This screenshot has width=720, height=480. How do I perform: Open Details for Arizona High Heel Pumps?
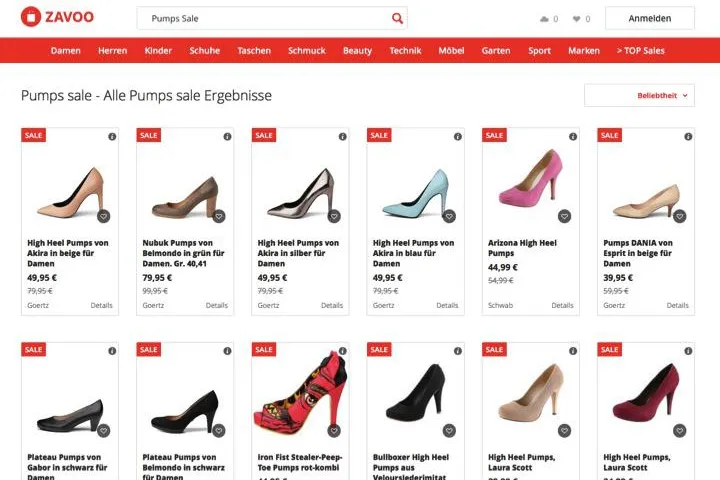[x=562, y=305]
